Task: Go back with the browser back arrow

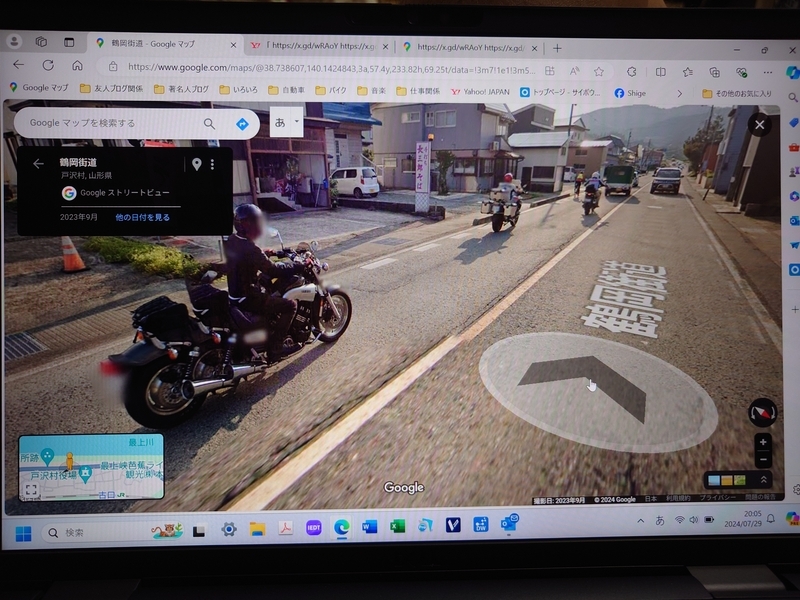Action: pos(19,64)
